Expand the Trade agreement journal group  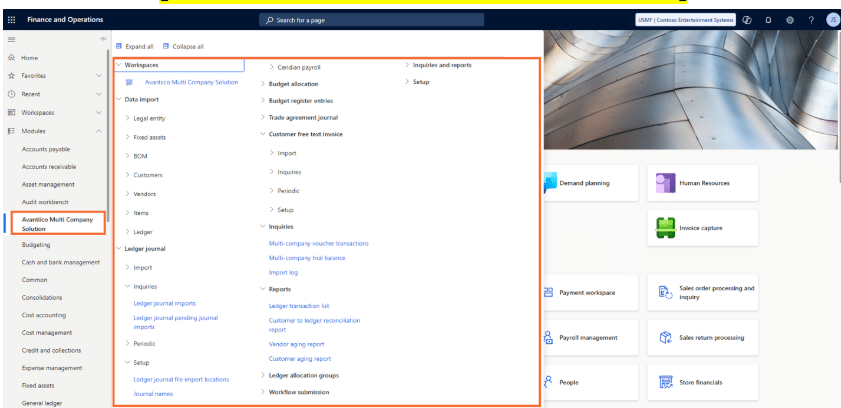pos(263,117)
